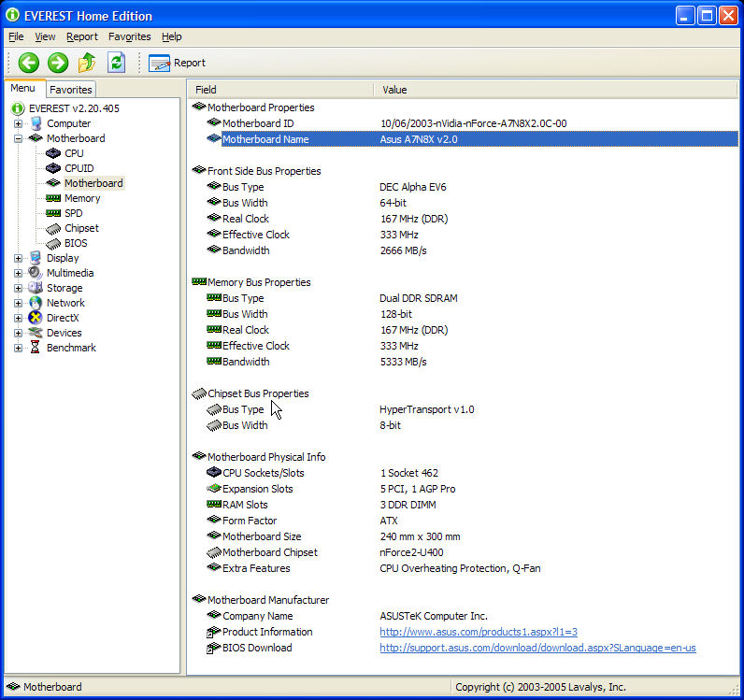Open the Report wizard from the toolbar

coord(177,63)
